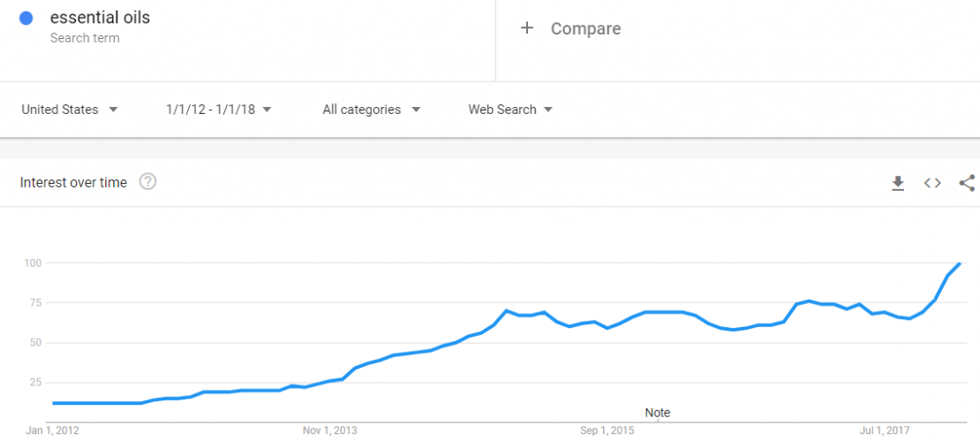
Task: Expand the All categories dropdown
Action: tap(371, 110)
